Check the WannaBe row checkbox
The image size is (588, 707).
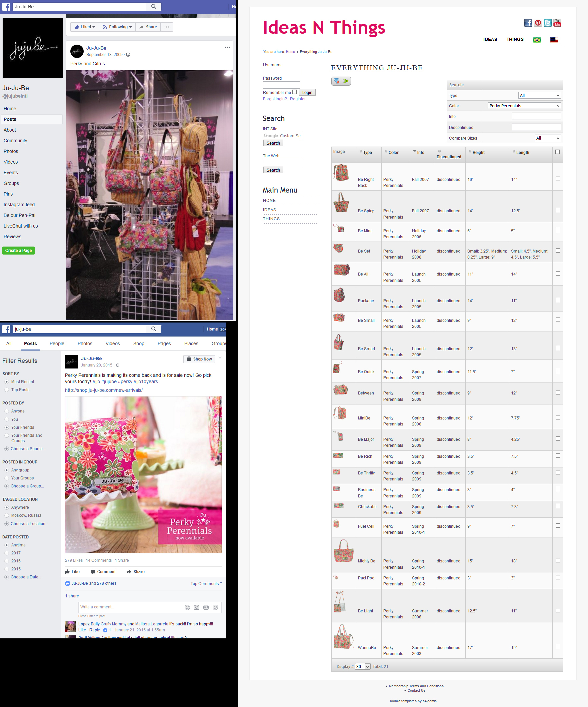click(x=558, y=647)
